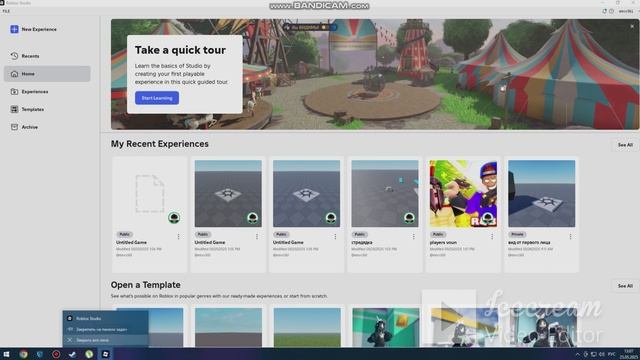Click owner avatar on second Untitled Game
Screen dimensions: 640x360
253,218
